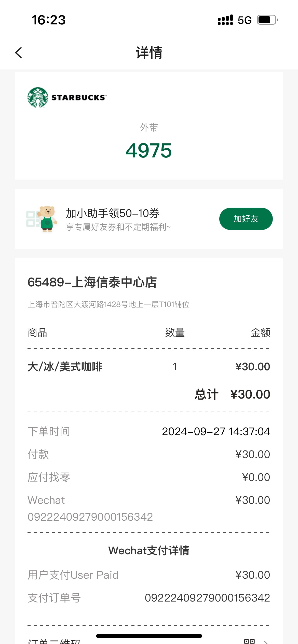
Task: Select the 大/冰/美式咖啡 item row
Action: pyautogui.click(x=149, y=367)
